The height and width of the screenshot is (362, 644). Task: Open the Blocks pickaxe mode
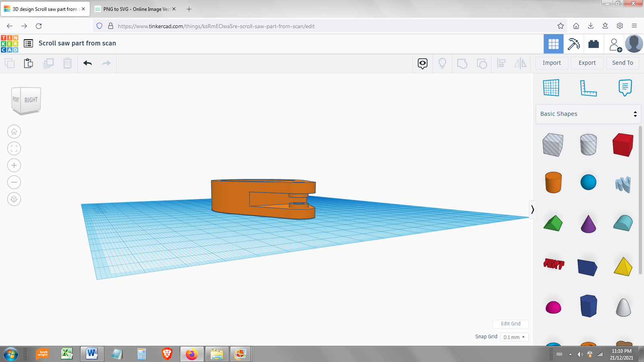[574, 44]
